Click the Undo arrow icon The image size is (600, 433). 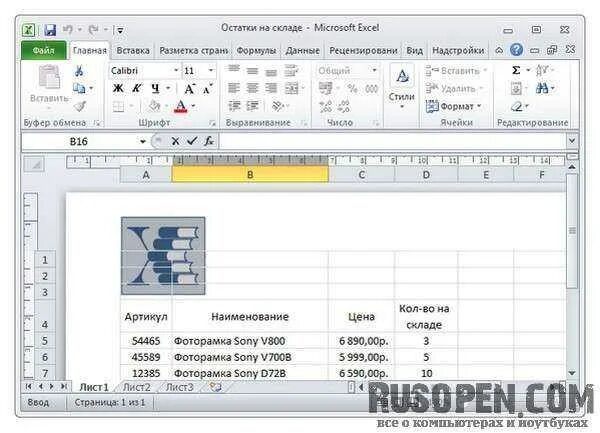pos(68,29)
